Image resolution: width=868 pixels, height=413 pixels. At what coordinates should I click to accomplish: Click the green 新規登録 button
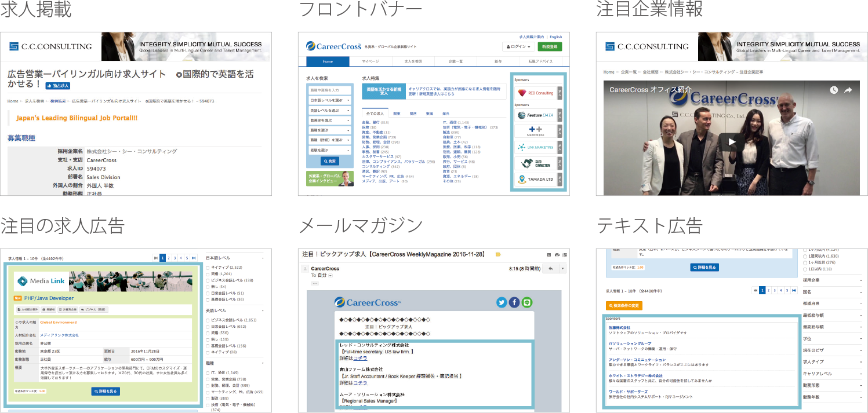coord(550,47)
